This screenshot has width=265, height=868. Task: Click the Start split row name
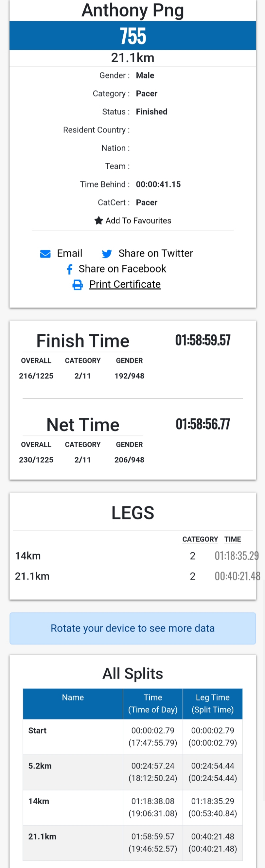click(37, 731)
